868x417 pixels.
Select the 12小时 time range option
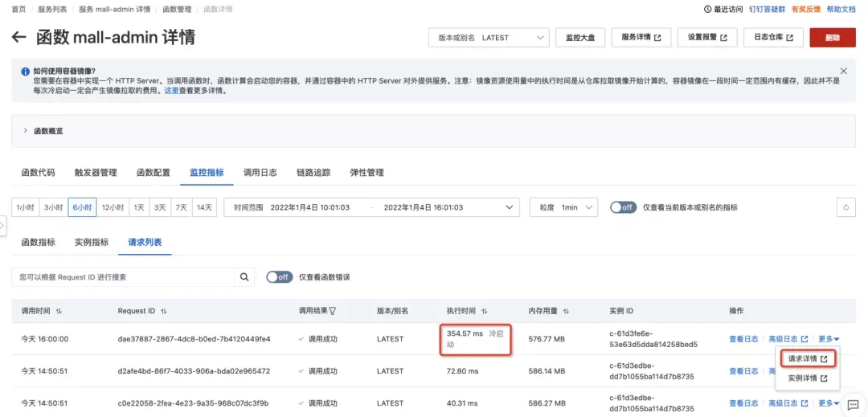(113, 207)
